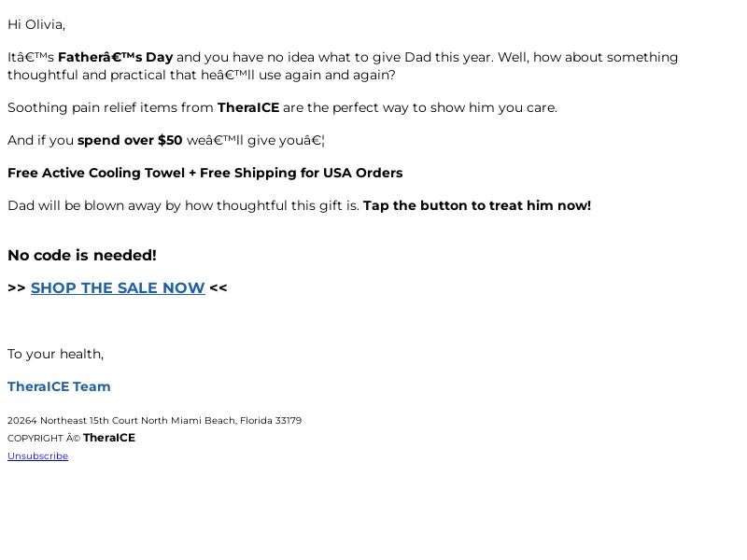
Task: Click the Unsubscribe link in footer
Action: (37, 456)
